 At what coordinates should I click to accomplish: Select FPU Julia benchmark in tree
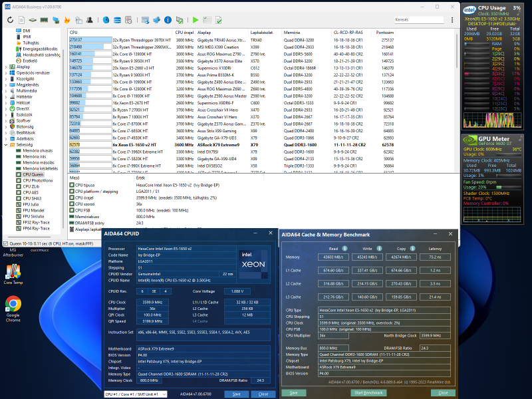pyautogui.click(x=31, y=204)
